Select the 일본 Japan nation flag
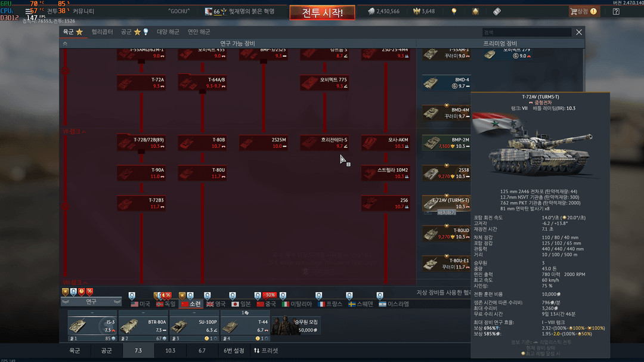 pos(241,304)
